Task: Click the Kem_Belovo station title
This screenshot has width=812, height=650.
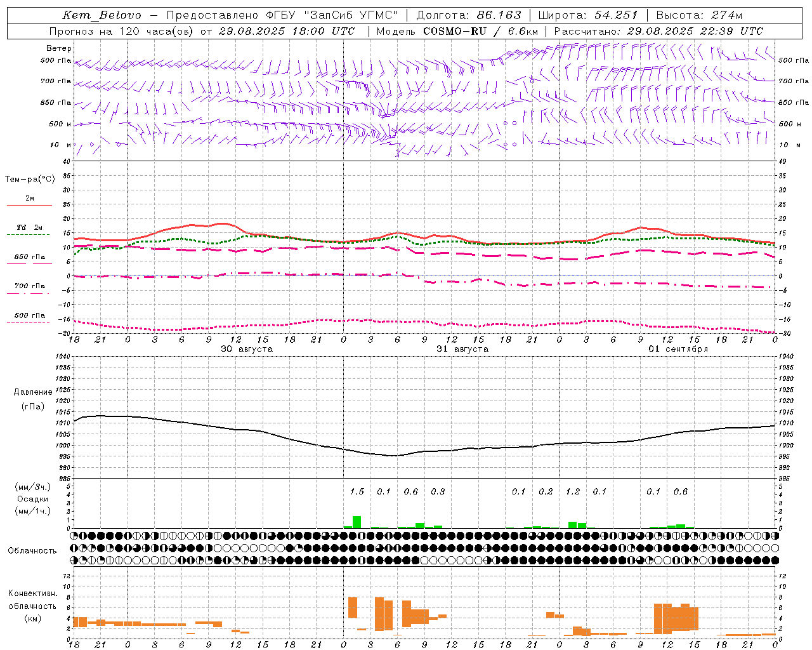Action: click(101, 15)
